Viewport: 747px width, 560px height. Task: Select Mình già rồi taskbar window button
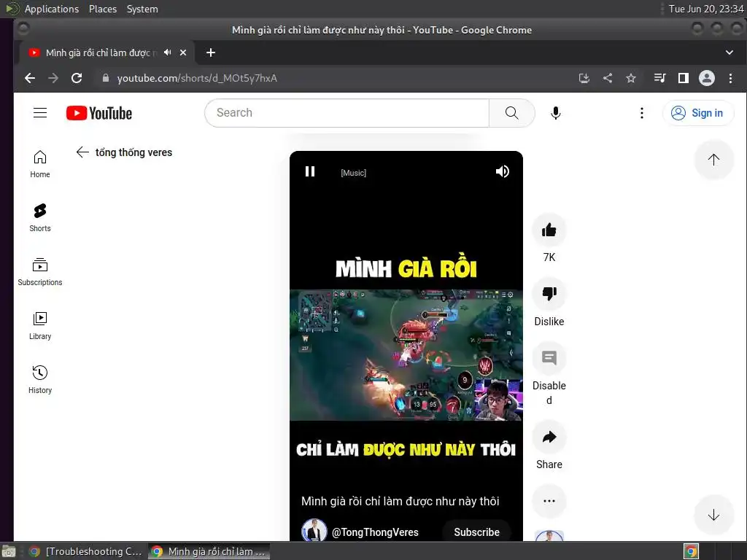click(209, 551)
